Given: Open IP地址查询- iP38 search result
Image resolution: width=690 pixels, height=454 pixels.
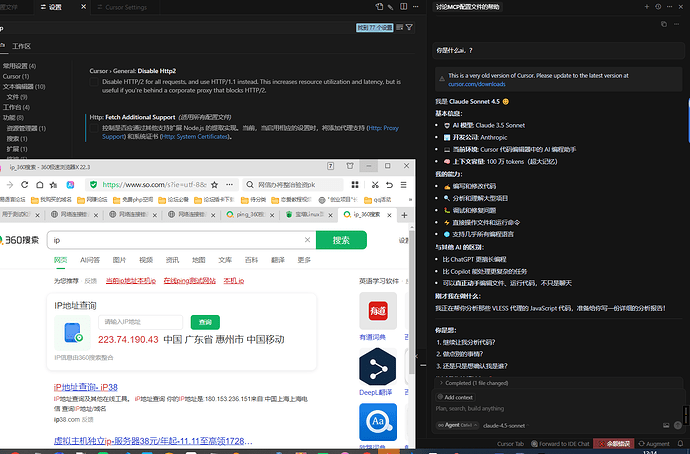Looking at the screenshot, I should [x=85, y=387].
